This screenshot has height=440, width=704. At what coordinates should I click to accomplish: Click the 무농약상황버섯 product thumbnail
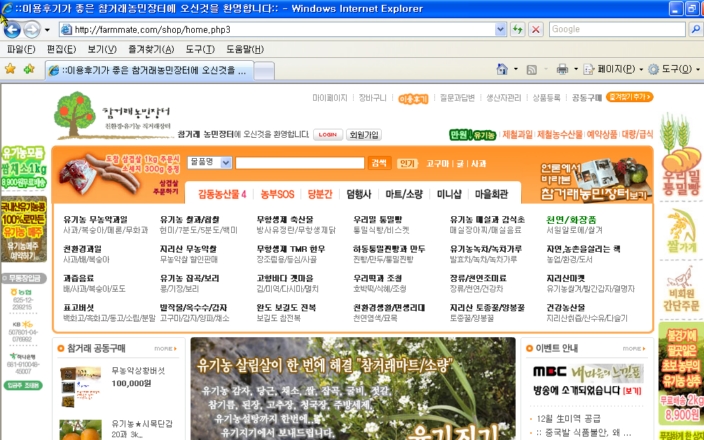coord(80,387)
